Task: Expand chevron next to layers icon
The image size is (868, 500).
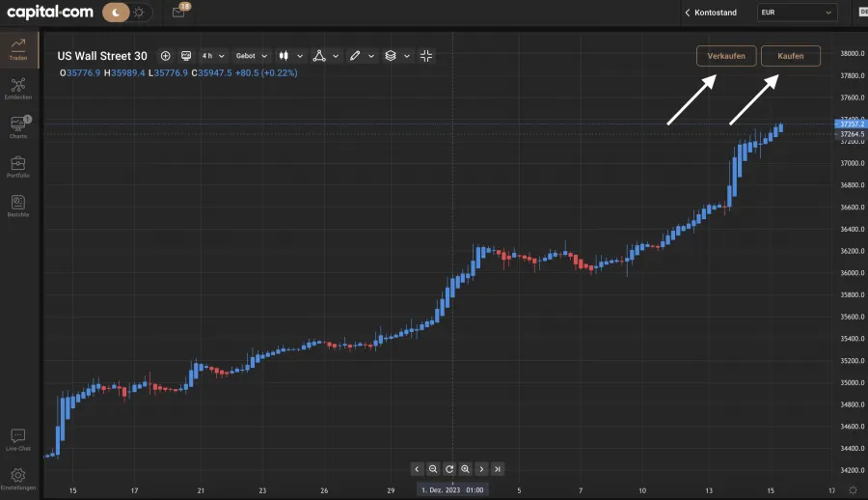Action: (407, 56)
